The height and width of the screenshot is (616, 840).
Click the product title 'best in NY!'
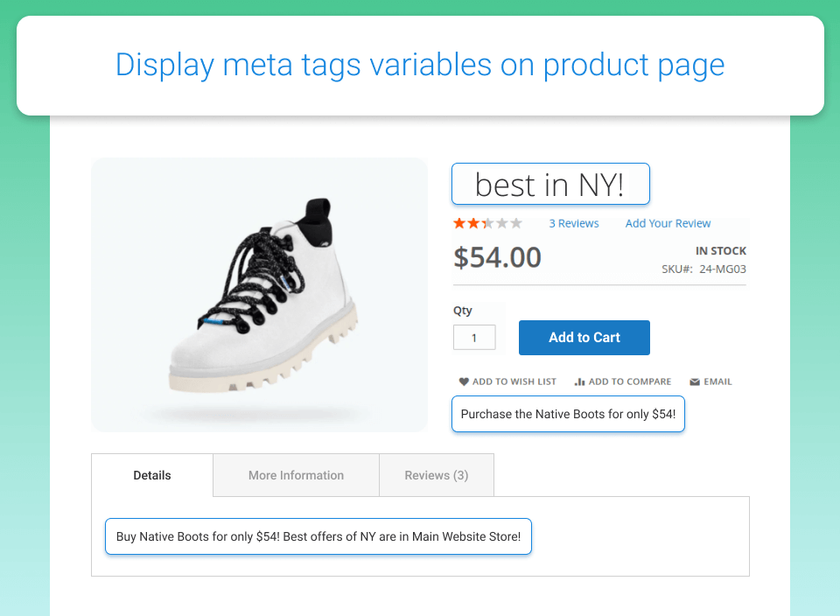(549, 184)
